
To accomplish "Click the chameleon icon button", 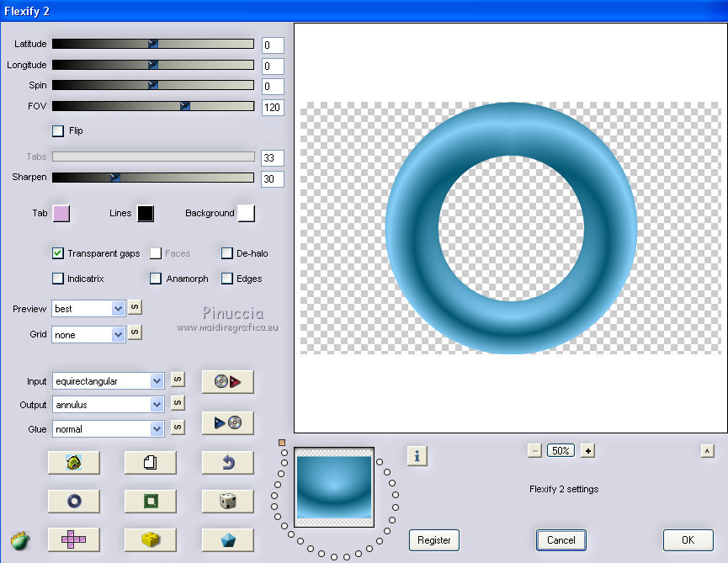I will tap(74, 462).
